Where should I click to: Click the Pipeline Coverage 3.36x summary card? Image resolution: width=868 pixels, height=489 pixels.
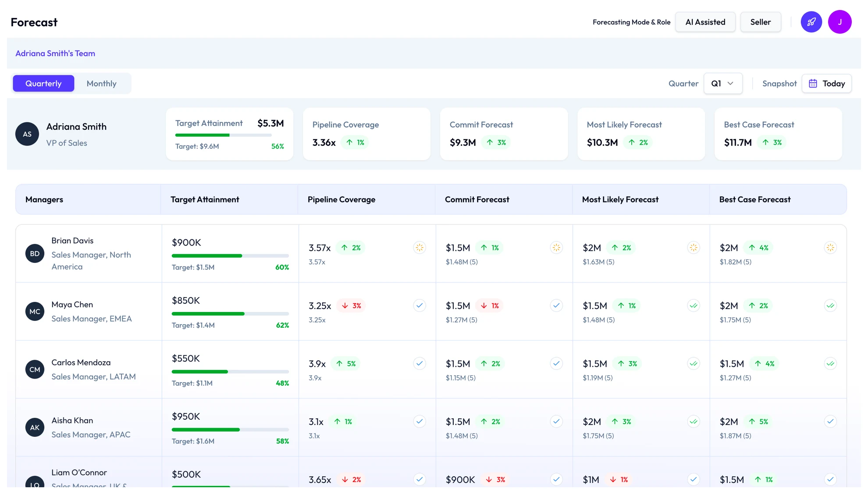(366, 134)
